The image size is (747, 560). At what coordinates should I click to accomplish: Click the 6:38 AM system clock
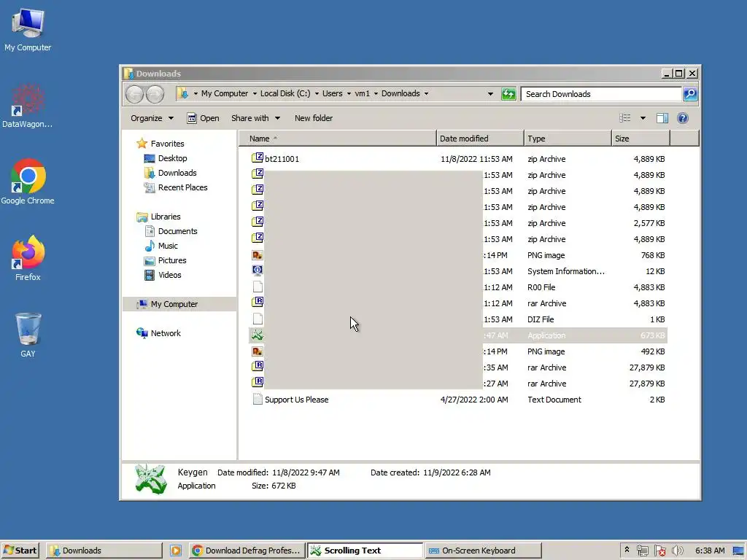pyautogui.click(x=709, y=551)
